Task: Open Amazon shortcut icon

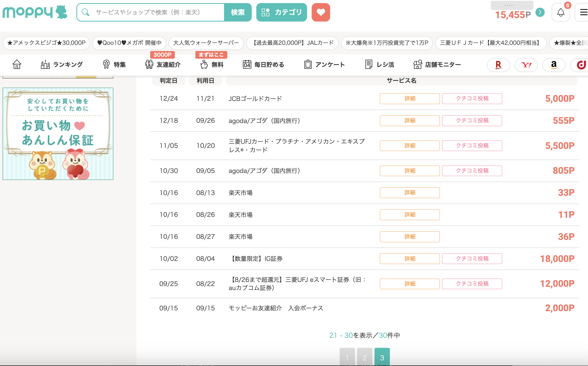Action: point(554,65)
